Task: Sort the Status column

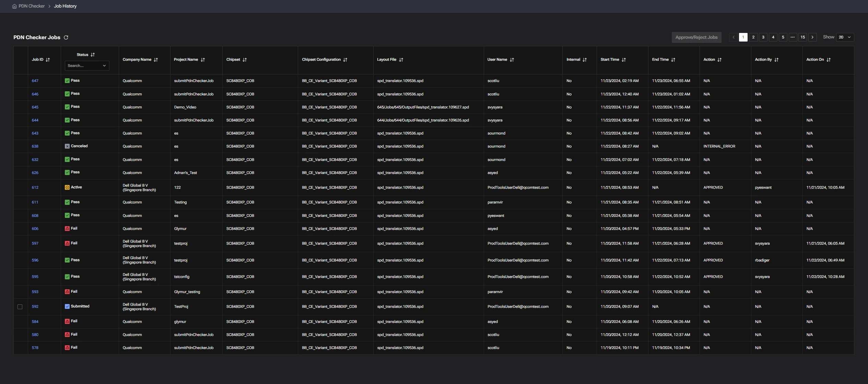Action: pyautogui.click(x=93, y=55)
